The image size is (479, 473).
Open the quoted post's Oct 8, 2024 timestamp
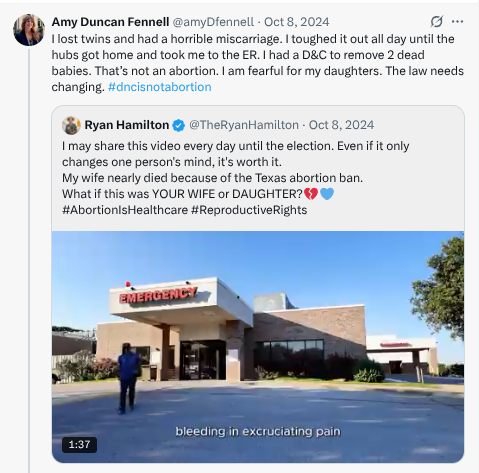[x=341, y=125]
